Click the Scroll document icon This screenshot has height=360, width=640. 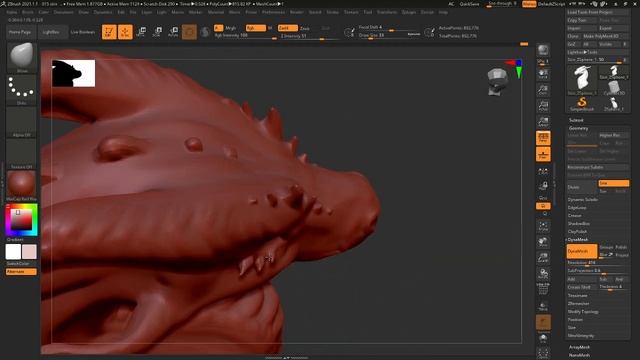pos(543,74)
